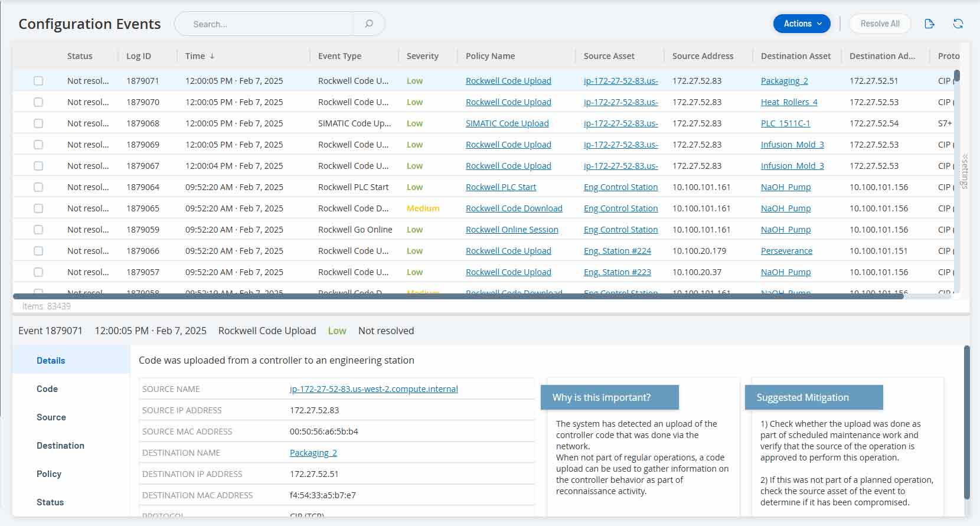This screenshot has height=526, width=980.
Task: Select the destination MAC f4:54:33:a5:b7:e7
Action: point(322,495)
